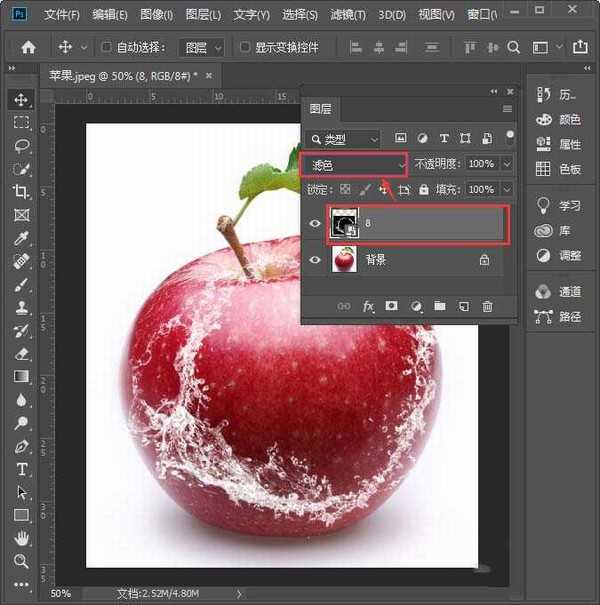600x605 pixels.
Task: Click the delete layer trash icon
Action: [488, 306]
